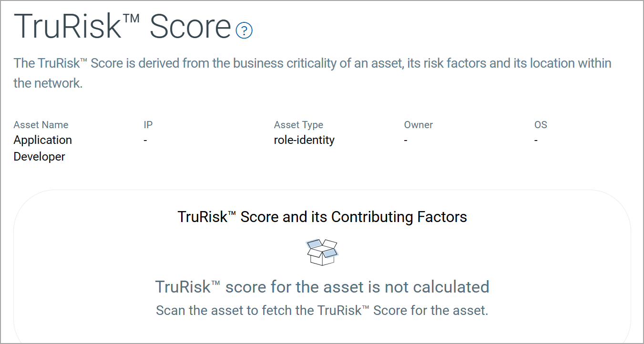644x344 pixels.
Task: Select the role-identity asset type value
Action: tap(304, 140)
